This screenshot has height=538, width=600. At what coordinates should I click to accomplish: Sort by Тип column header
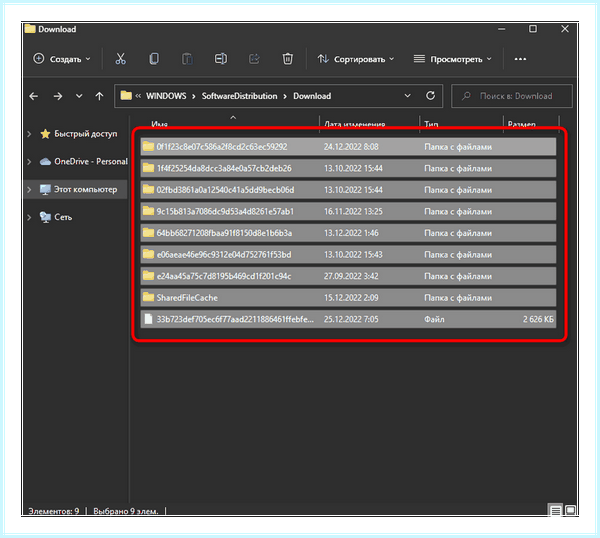click(431, 124)
